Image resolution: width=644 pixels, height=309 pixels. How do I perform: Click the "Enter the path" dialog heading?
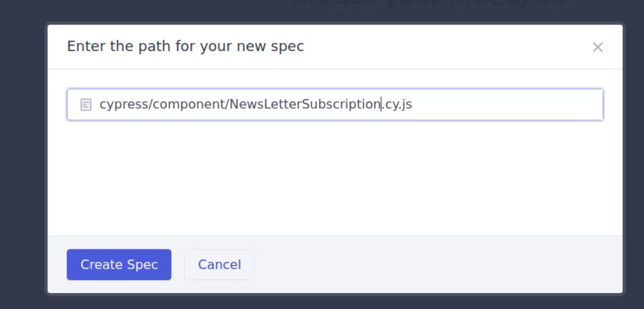point(185,46)
